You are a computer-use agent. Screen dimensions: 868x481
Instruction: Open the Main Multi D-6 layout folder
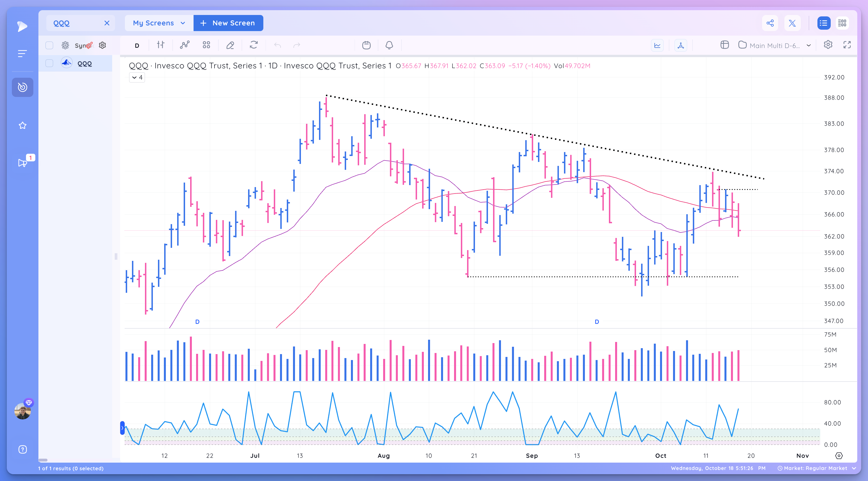tap(769, 45)
